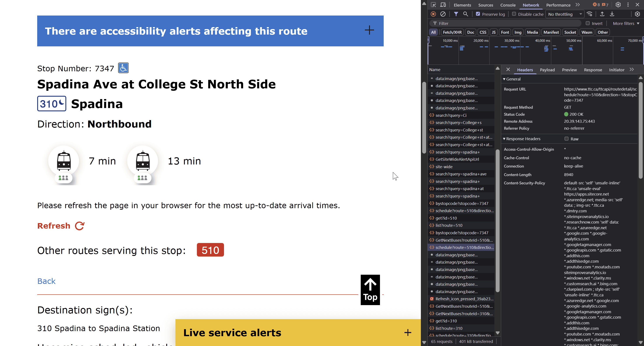Toggle the device emulation toolbar
Screen dimensions: 644x346
coord(443,5)
